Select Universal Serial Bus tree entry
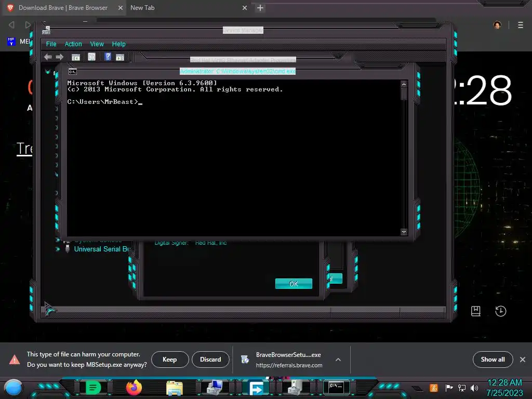 [x=101, y=249]
